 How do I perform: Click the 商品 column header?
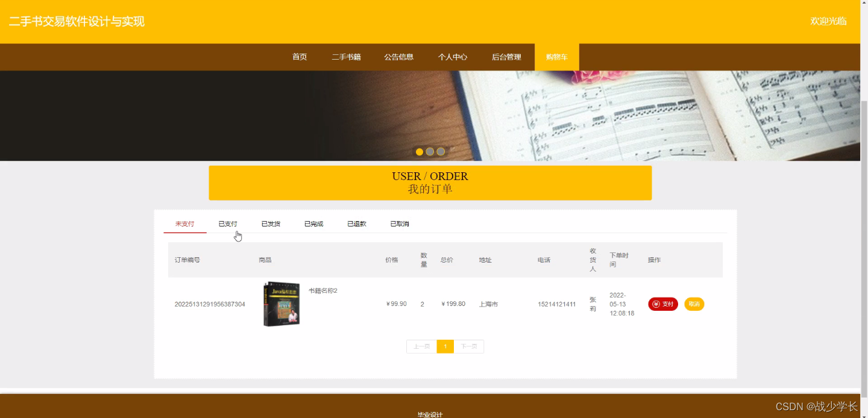(x=265, y=260)
